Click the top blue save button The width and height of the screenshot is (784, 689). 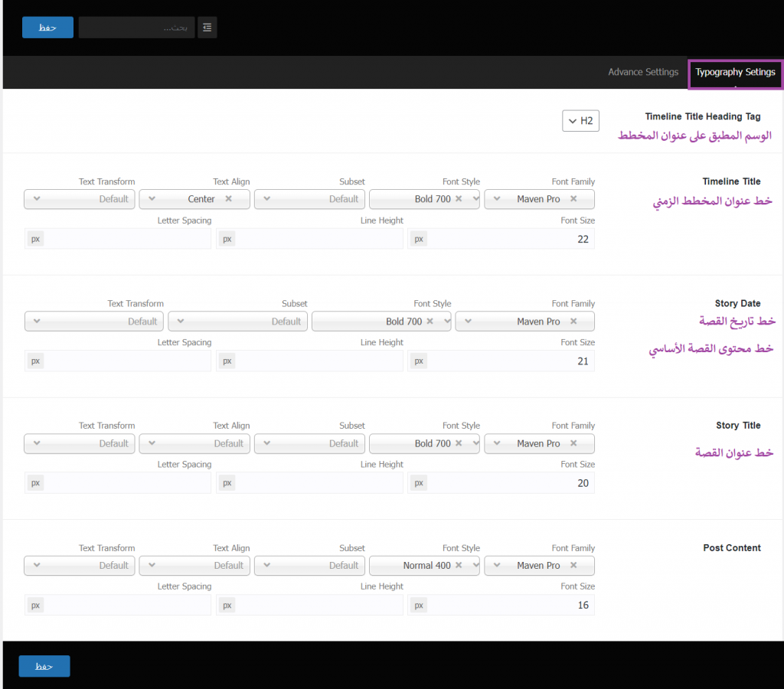click(47, 28)
